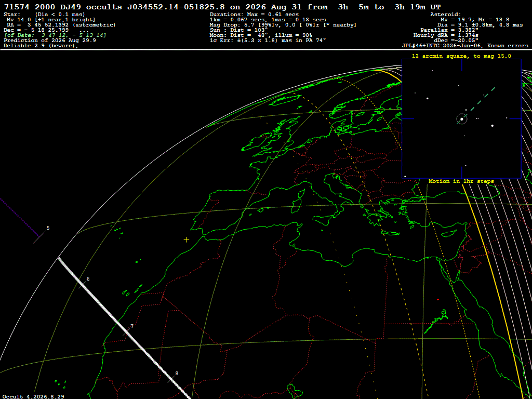The width and height of the screenshot is (532, 399).
Task: Select time marker 8 on shadow path
Action: pyautogui.click(x=177, y=373)
